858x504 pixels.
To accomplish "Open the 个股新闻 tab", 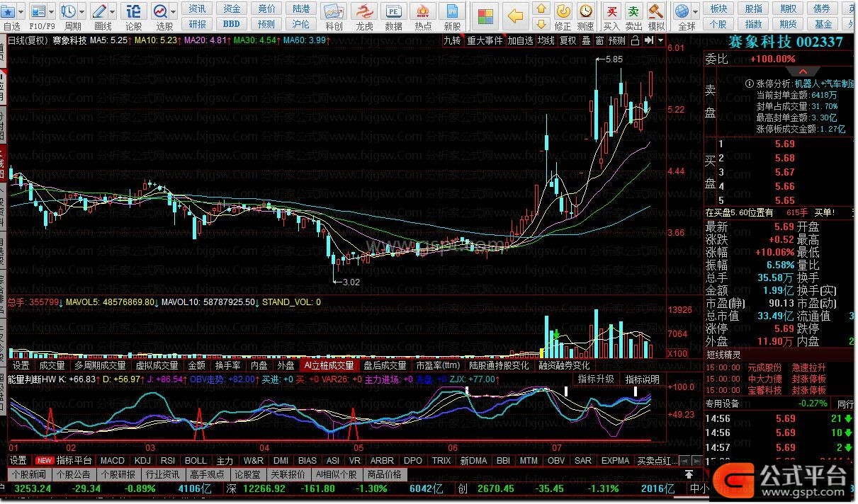I will pos(28,474).
